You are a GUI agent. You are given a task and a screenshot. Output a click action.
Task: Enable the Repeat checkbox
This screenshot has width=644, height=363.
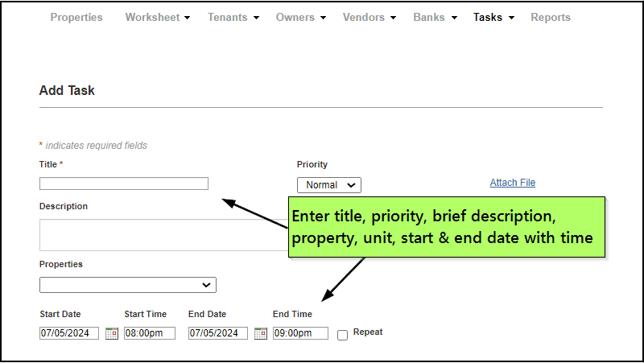coord(342,335)
